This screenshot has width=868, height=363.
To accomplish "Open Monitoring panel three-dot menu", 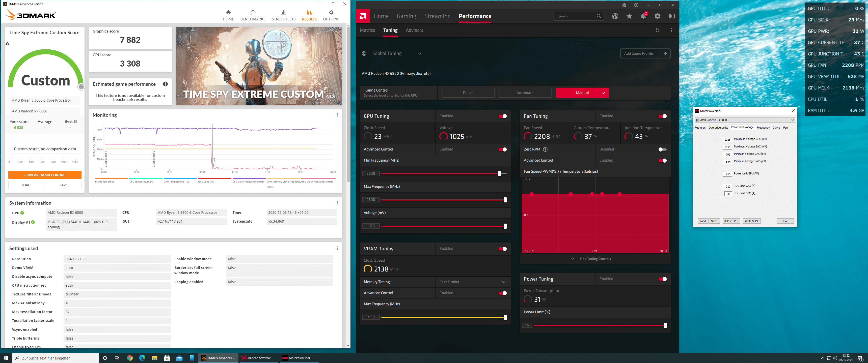I will click(x=337, y=115).
